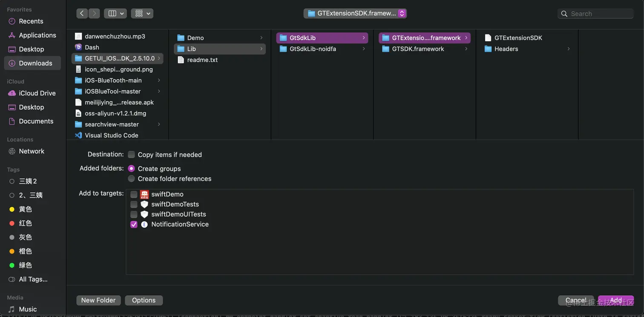The height and width of the screenshot is (317, 644).
Task: Click the back navigation arrow
Action: click(82, 13)
